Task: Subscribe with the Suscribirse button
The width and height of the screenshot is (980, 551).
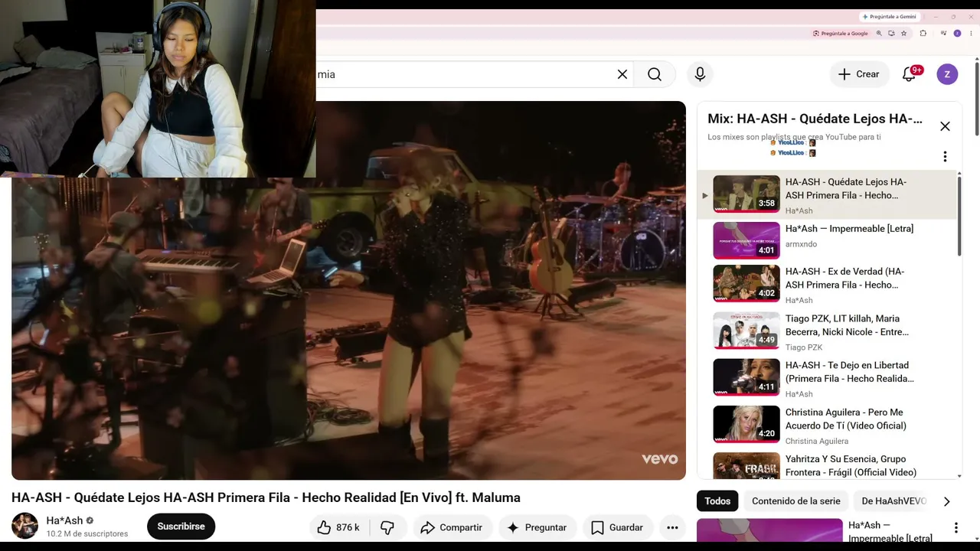Action: tap(181, 527)
